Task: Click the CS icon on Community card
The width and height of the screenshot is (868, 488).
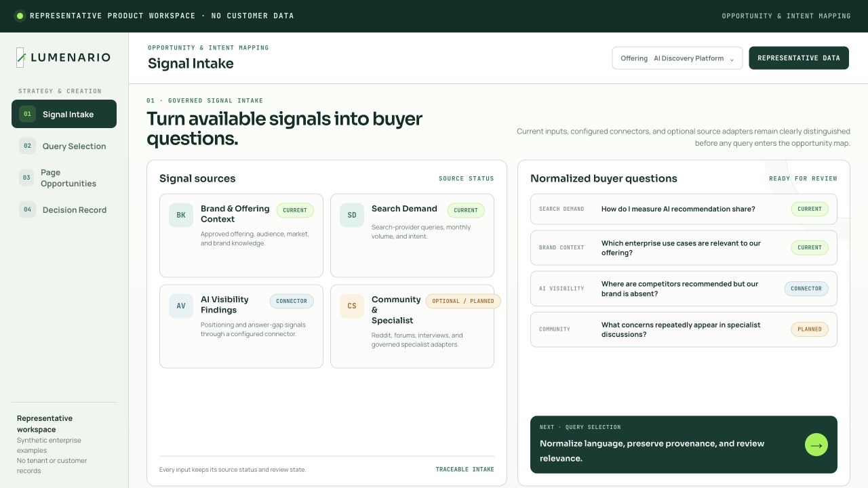Action: point(352,306)
